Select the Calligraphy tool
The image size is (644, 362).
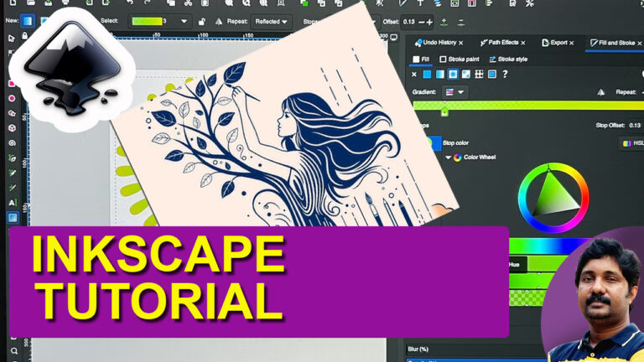(x=12, y=188)
